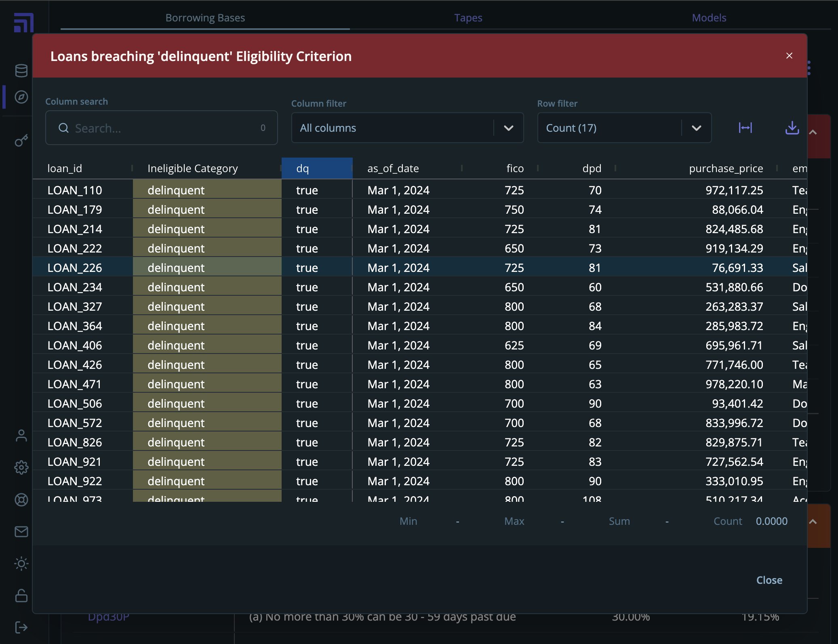
Task: Click the Close button
Action: point(769,580)
